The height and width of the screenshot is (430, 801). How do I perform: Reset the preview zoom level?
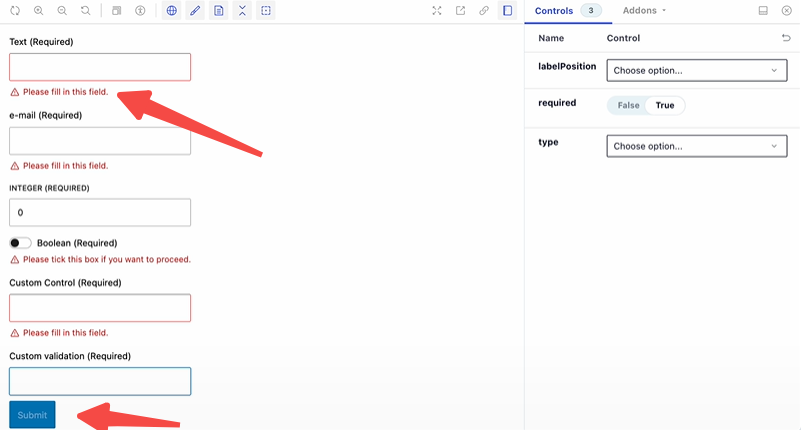(86, 11)
